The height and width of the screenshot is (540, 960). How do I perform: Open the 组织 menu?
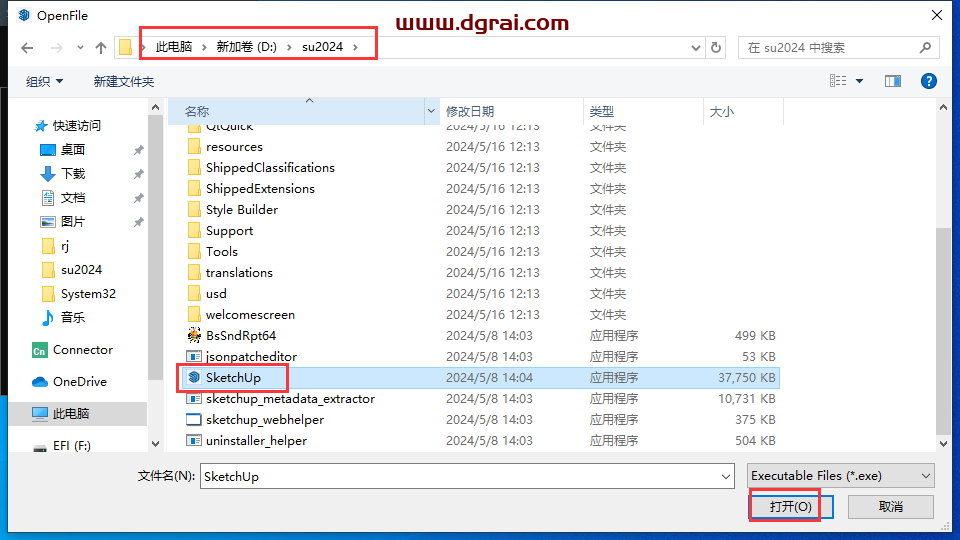coord(44,81)
